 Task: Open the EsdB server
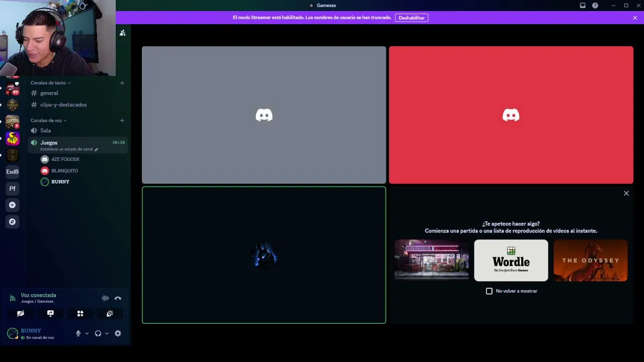point(13,172)
